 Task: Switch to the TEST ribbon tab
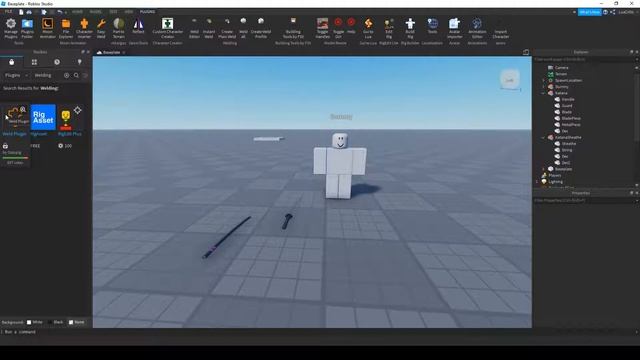coord(113,12)
